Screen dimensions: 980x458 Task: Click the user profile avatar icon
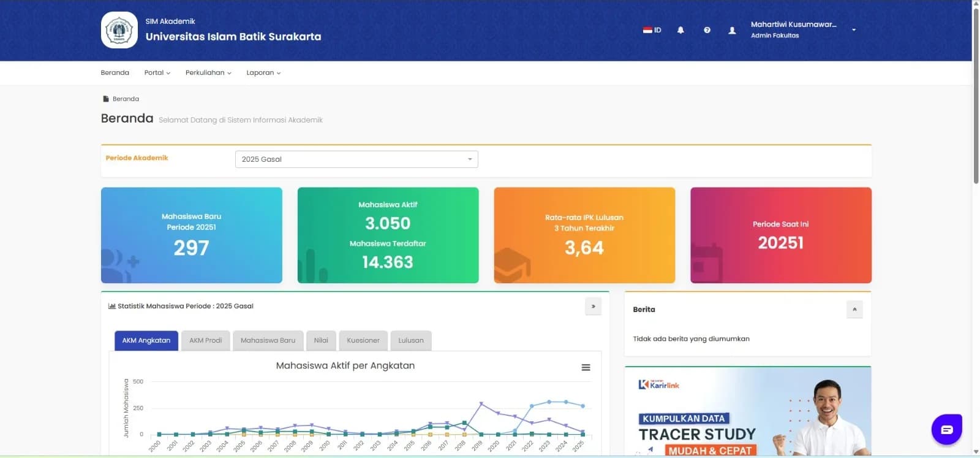pyautogui.click(x=732, y=30)
